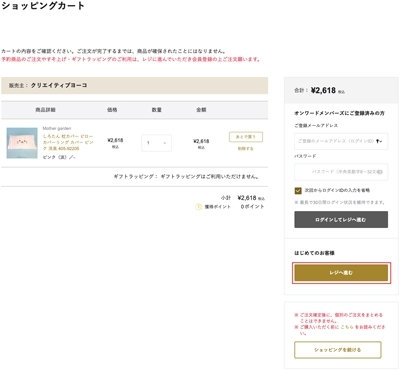Open the product thumbnail image
Viewport: 400px width, 370px height.
click(22, 143)
